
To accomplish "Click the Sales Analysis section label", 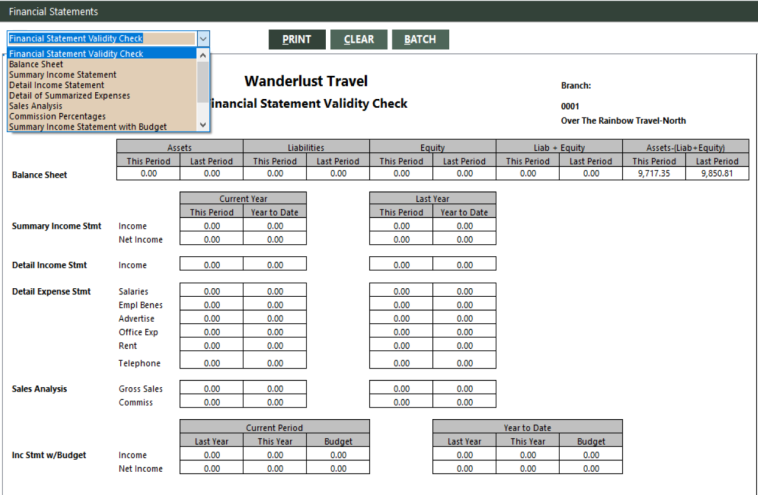I will pos(40,389).
